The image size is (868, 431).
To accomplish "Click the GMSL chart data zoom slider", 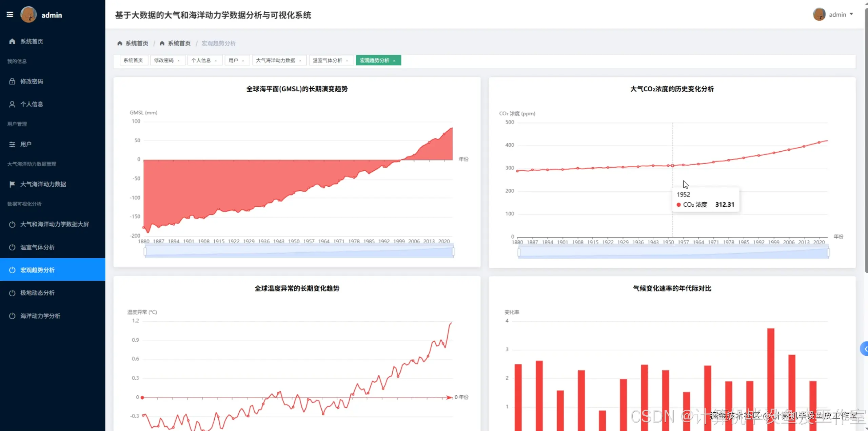I will (x=298, y=251).
